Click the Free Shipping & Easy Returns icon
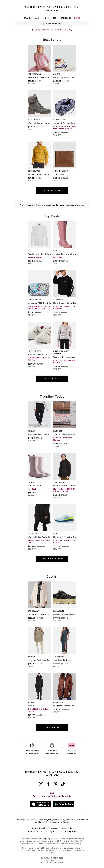The width and height of the screenshot is (104, 868). [x=32, y=745]
